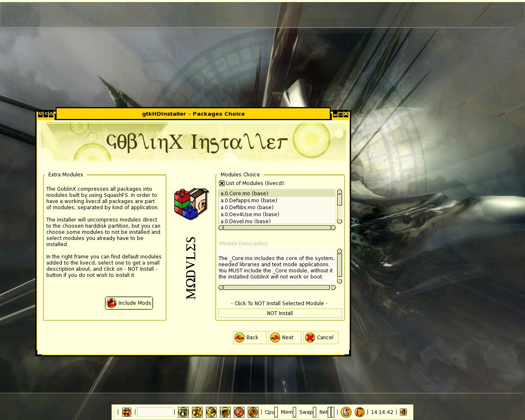The height and width of the screenshot is (420, 525).
Task: Click the Module Description horizontal scrollbar thumb
Action: tap(276, 288)
